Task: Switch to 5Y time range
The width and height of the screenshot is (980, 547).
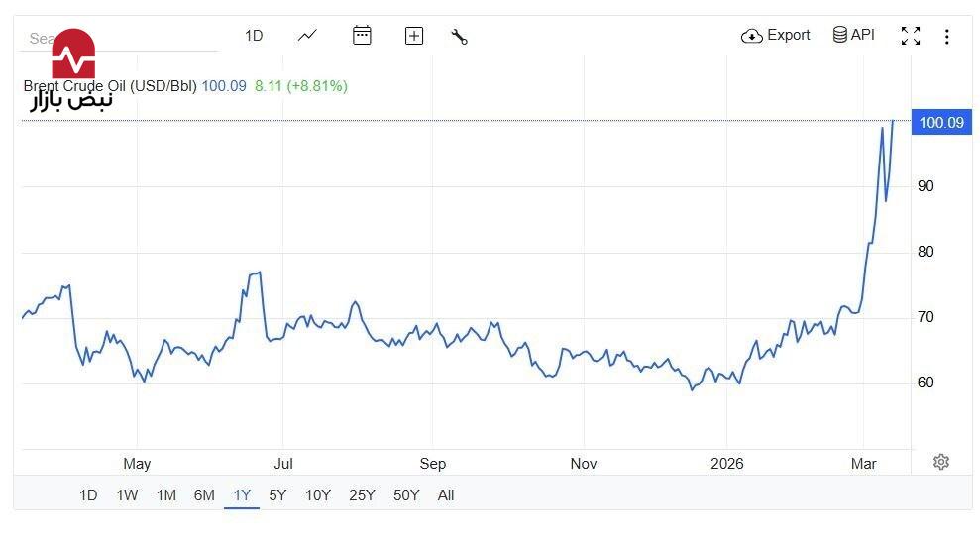Action: pyautogui.click(x=277, y=495)
